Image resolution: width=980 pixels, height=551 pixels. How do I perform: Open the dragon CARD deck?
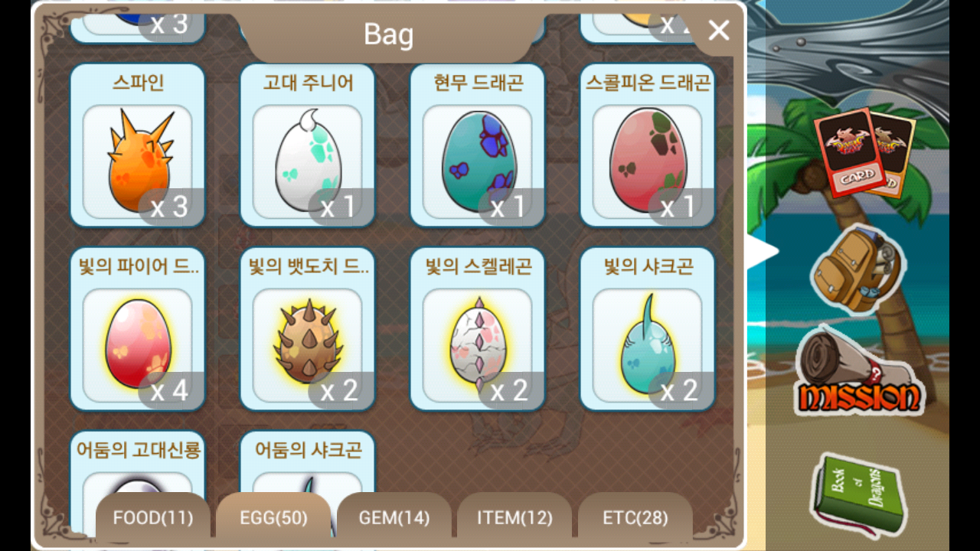pos(864,153)
